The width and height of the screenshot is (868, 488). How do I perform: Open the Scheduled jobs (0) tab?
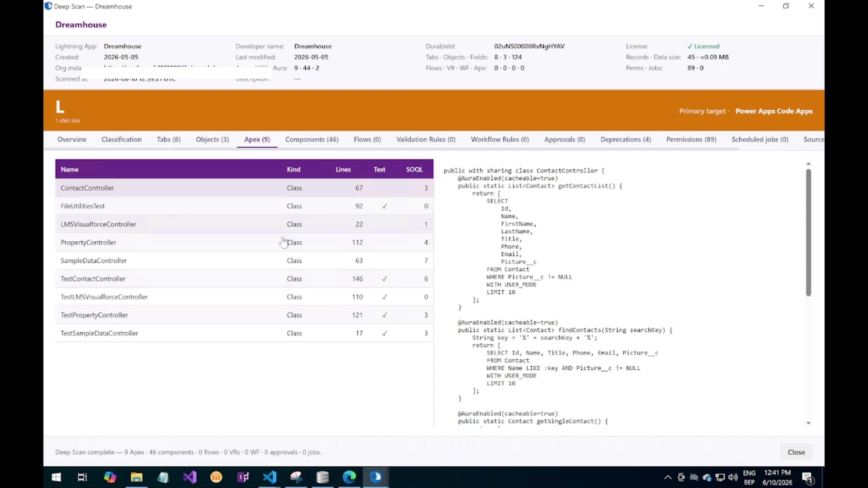[x=760, y=139]
